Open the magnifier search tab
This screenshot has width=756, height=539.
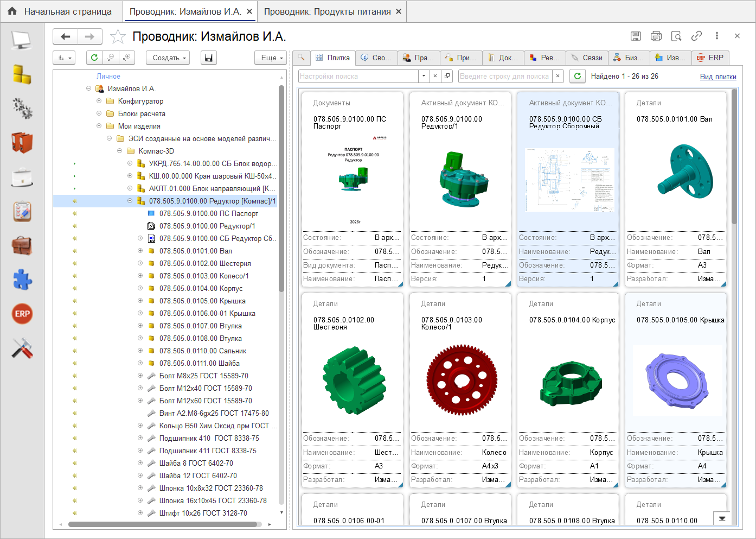[301, 58]
